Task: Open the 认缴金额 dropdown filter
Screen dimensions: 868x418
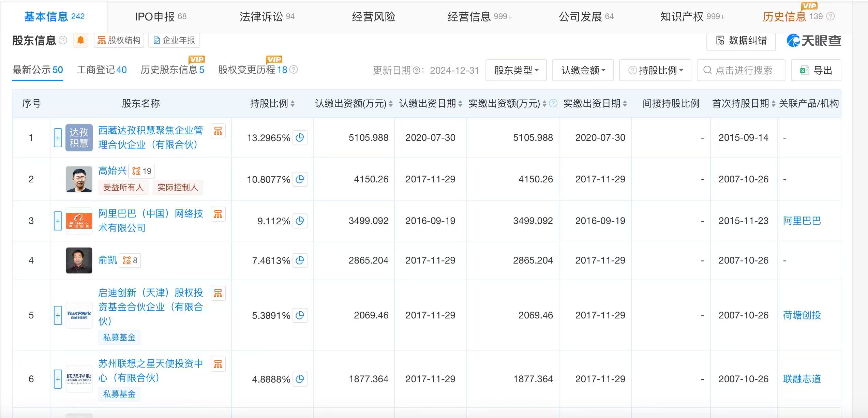Action: 583,70
